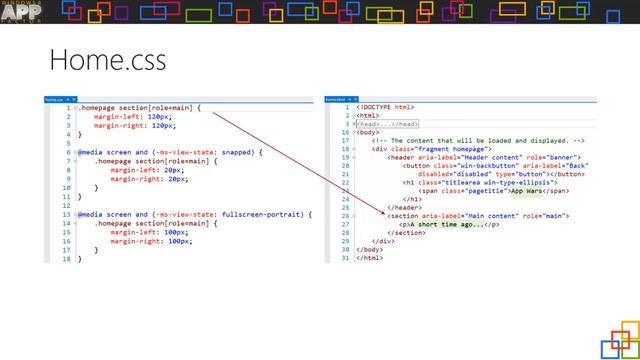Pin the home.html tab
The image size is (640, 360).
point(349,99)
